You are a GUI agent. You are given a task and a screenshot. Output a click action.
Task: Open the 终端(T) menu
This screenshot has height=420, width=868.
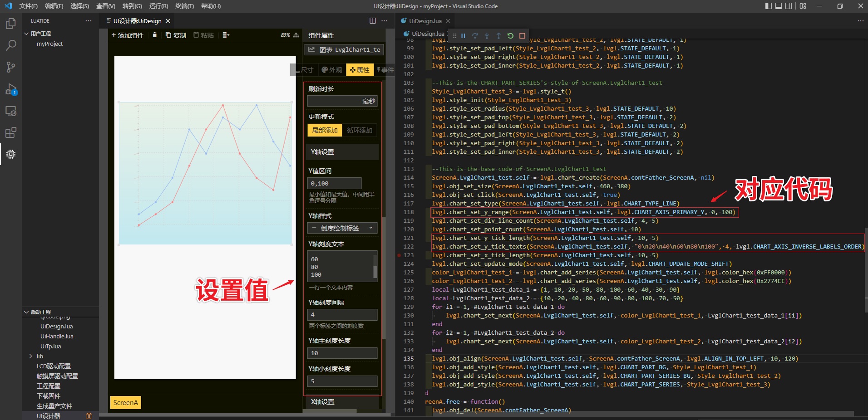point(184,6)
